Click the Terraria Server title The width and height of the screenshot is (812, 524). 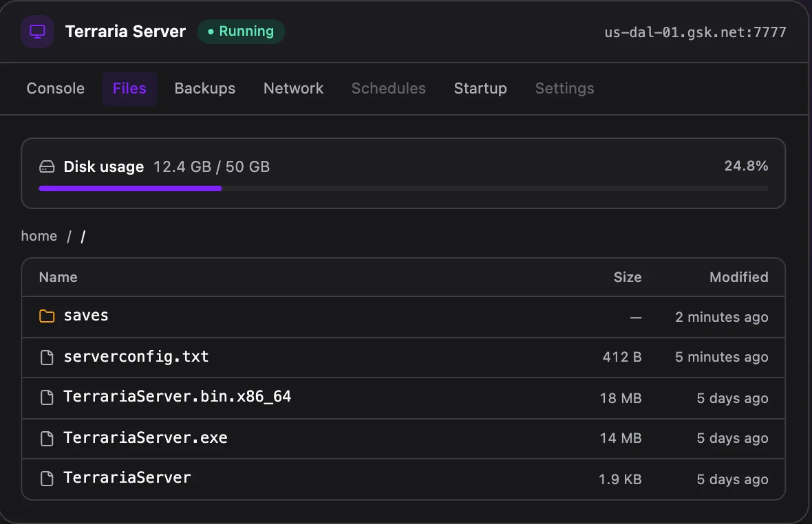(125, 32)
